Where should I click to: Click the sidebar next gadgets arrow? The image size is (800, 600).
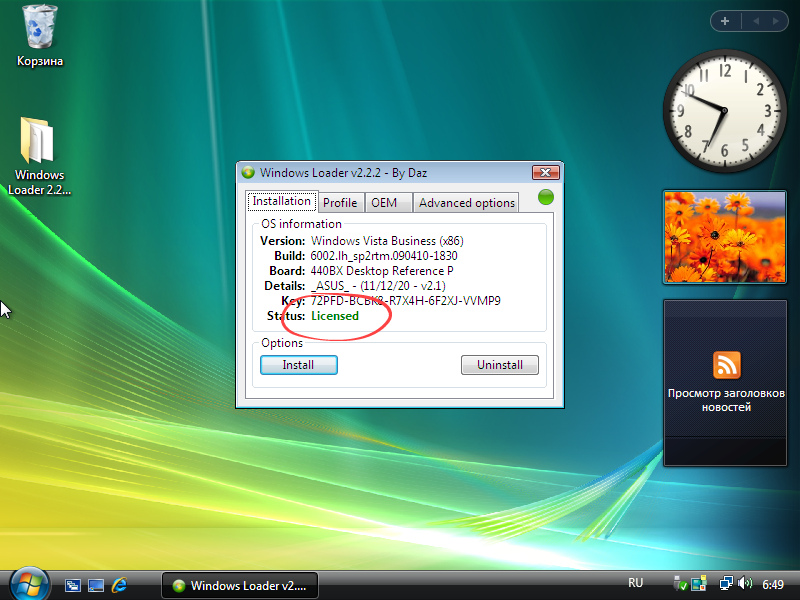point(776,21)
